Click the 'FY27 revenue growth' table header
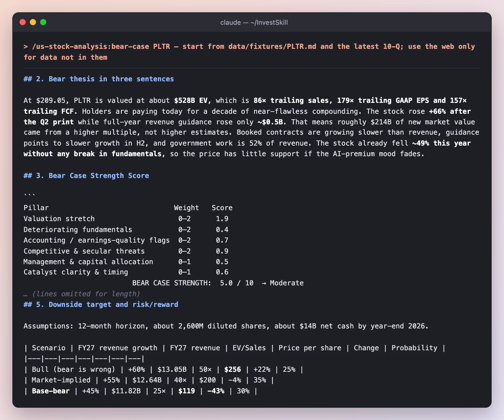Screen dimensions: 504x420 point(118,348)
